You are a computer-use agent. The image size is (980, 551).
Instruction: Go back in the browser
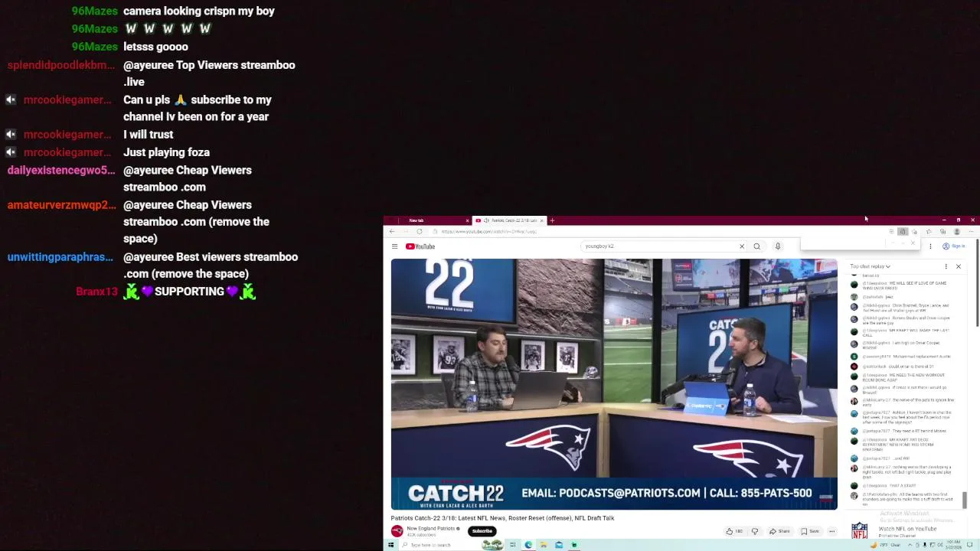click(392, 231)
